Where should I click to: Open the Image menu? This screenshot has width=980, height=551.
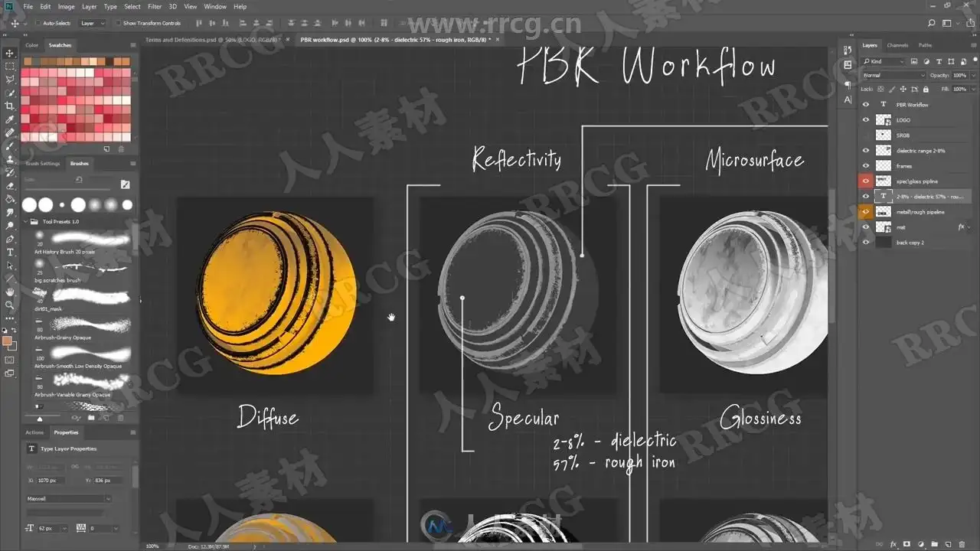(x=67, y=7)
